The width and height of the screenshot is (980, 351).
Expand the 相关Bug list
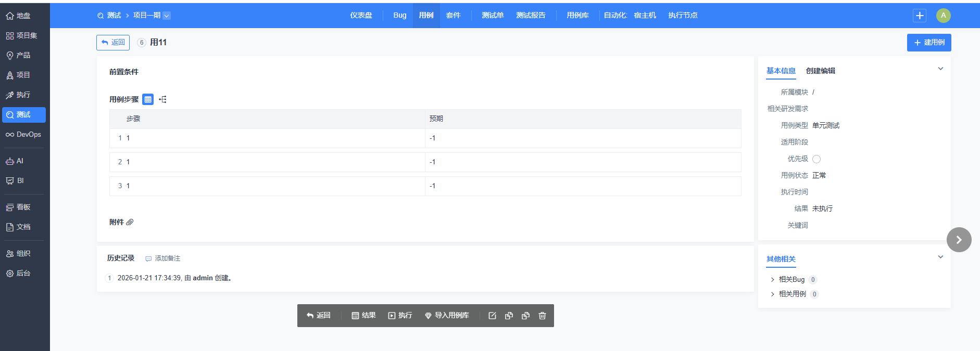pos(772,280)
